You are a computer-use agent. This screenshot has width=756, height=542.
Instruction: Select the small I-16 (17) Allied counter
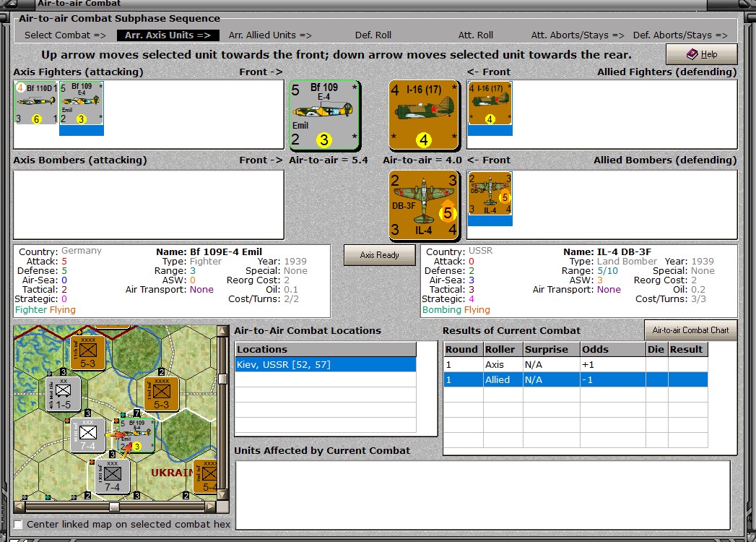pos(490,103)
